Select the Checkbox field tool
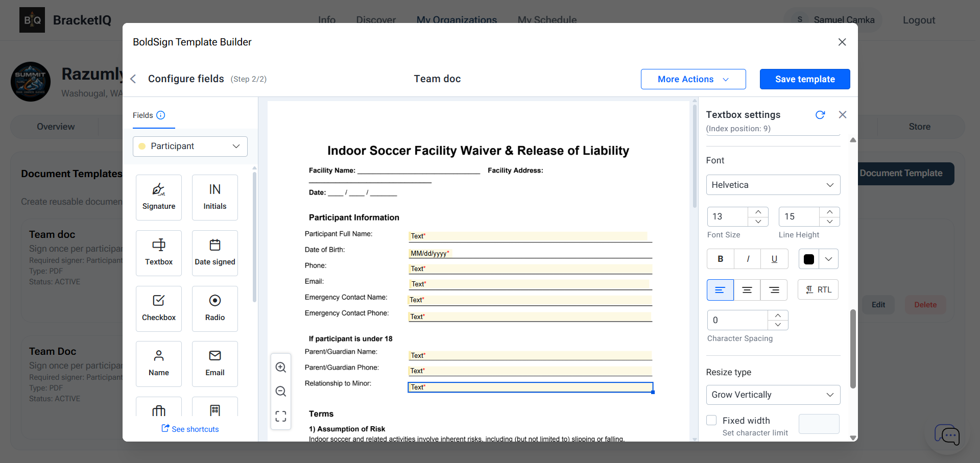 pos(159,309)
